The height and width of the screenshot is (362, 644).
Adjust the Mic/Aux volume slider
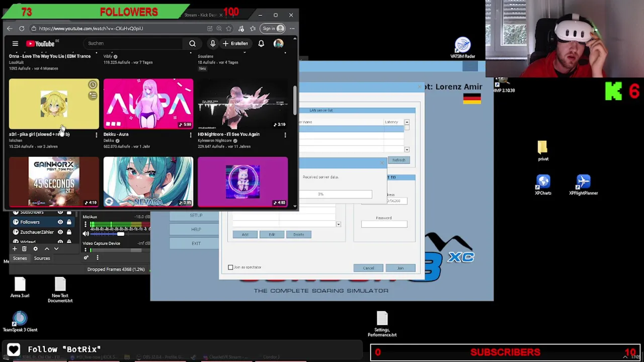[x=120, y=234]
